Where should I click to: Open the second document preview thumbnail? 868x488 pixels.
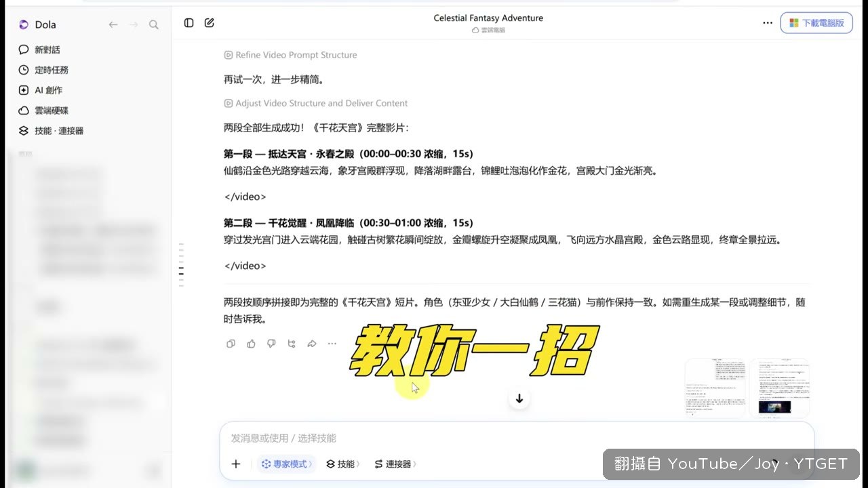tap(779, 388)
